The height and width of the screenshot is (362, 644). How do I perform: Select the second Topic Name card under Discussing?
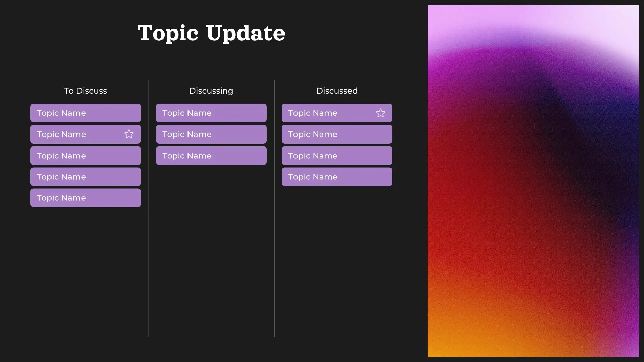[211, 134]
